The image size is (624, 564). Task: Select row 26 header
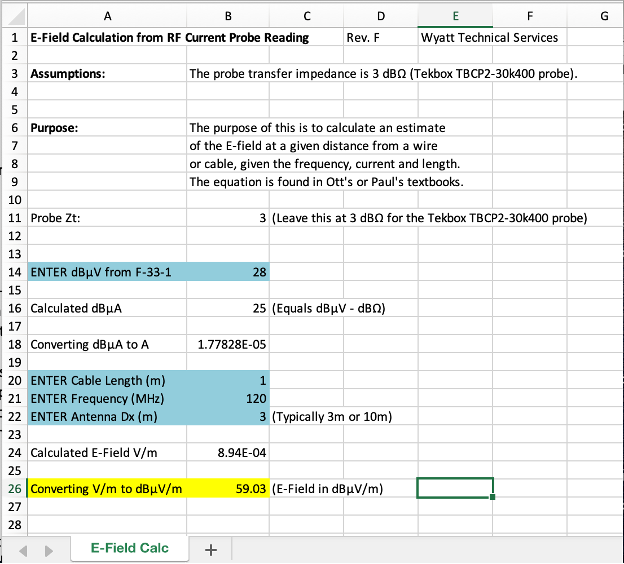point(15,488)
